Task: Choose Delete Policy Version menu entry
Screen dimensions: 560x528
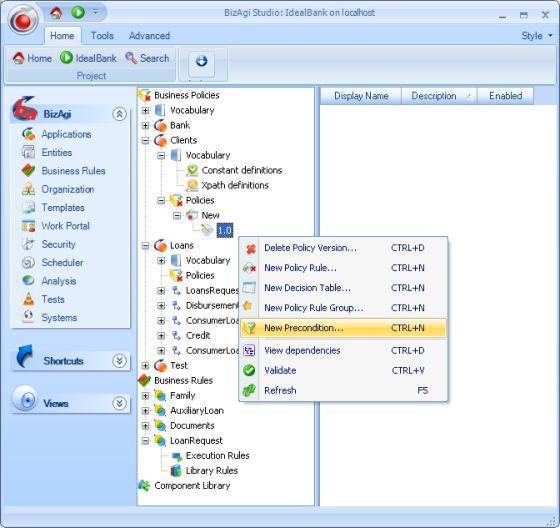Action: coord(343,248)
